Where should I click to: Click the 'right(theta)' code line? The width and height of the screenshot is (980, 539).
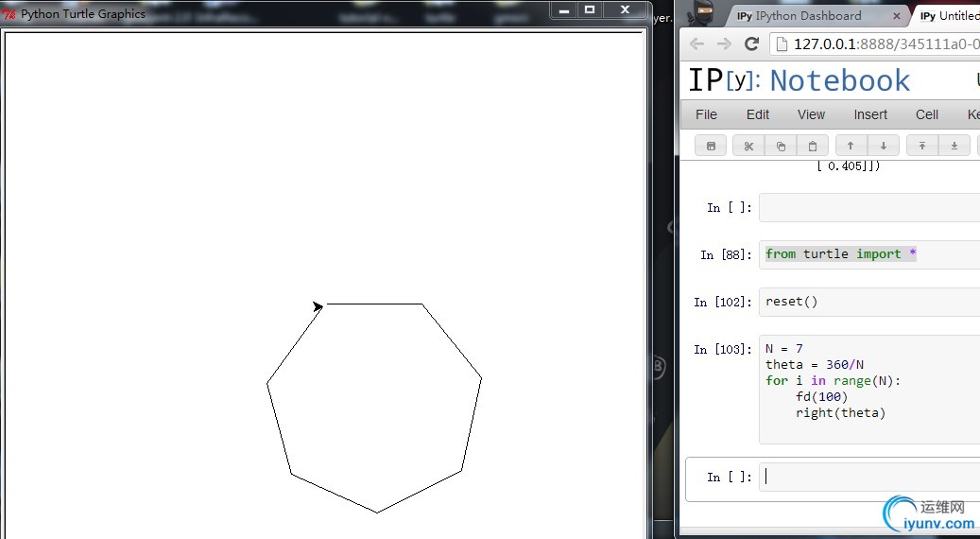tap(841, 412)
